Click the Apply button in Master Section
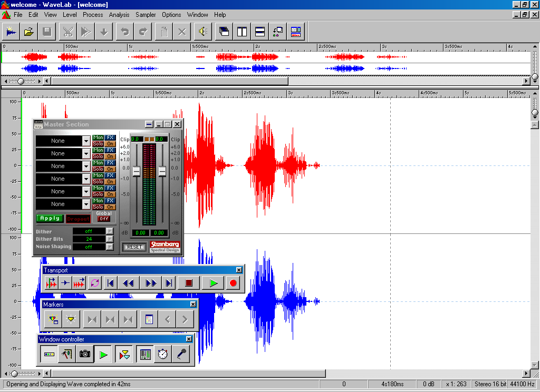540x392 pixels. point(50,218)
